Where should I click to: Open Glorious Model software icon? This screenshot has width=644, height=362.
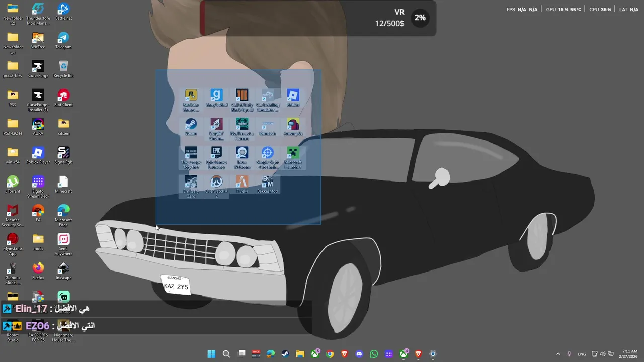[x=13, y=273]
